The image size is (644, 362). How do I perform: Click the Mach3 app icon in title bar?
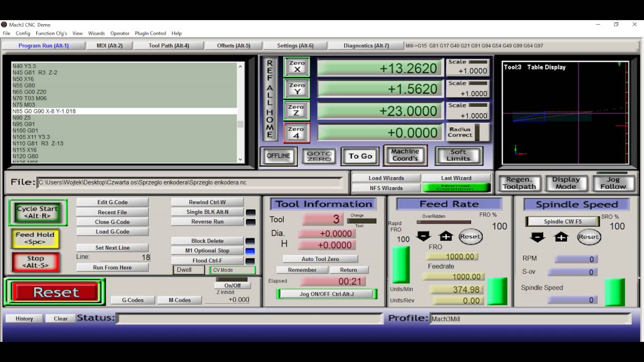pos(4,25)
